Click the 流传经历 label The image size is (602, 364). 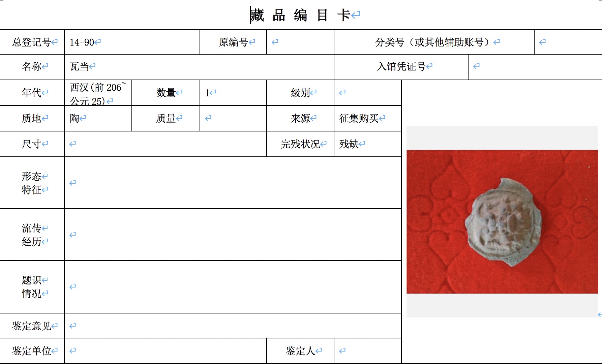tap(32, 235)
